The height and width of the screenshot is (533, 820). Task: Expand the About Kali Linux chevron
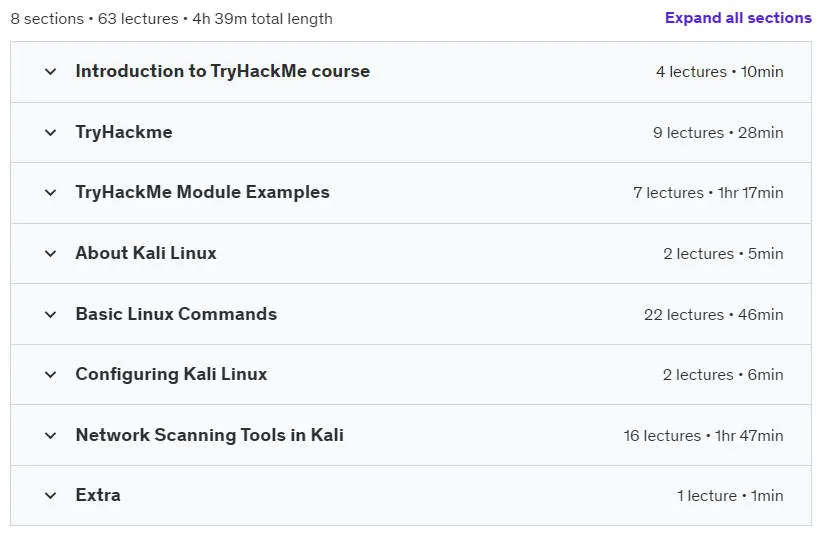pyautogui.click(x=50, y=254)
